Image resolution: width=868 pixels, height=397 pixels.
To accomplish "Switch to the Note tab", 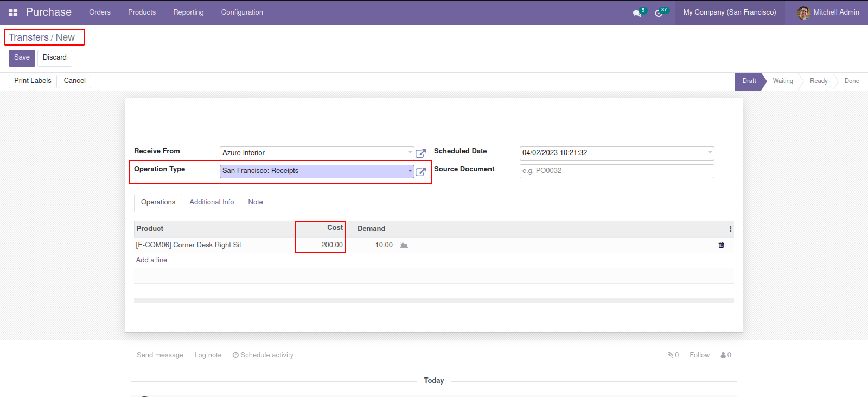I will coord(256,202).
